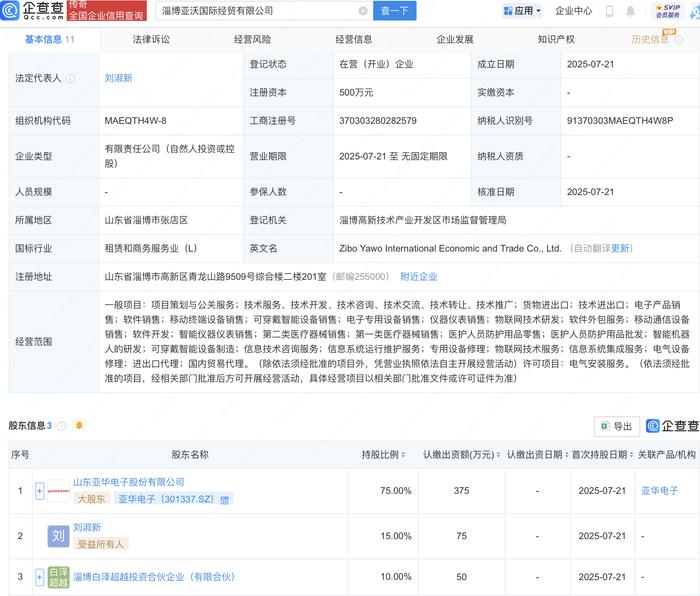Viewport: 700px width, 596px height.
Task: Click the 大股东 tag
Action: pos(92,499)
